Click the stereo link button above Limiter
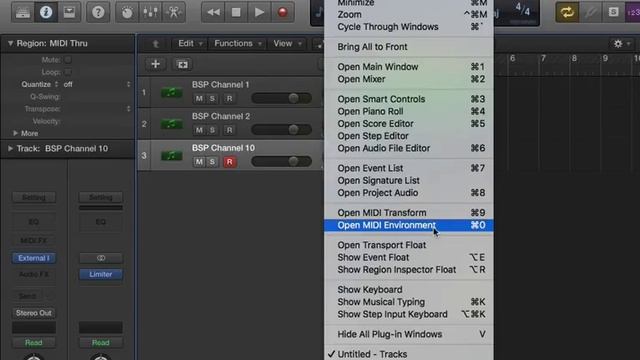The height and width of the screenshot is (360, 640). [x=101, y=258]
